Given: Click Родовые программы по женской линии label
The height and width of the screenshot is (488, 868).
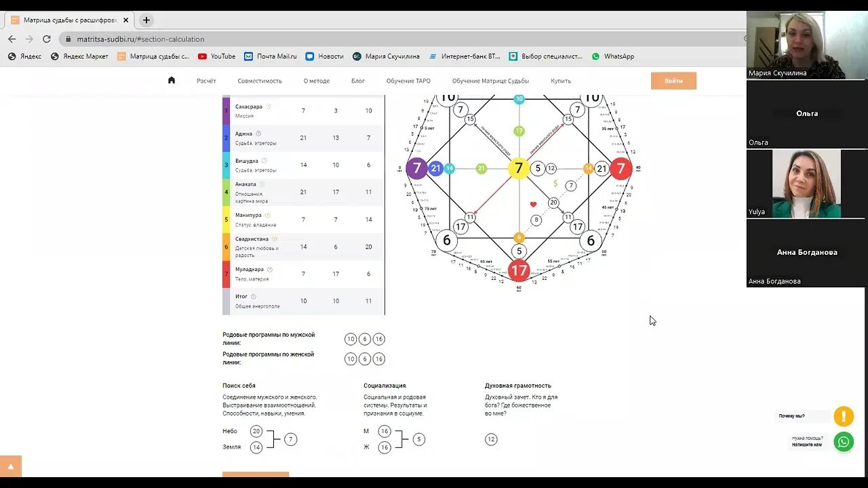Looking at the screenshot, I should point(269,358).
